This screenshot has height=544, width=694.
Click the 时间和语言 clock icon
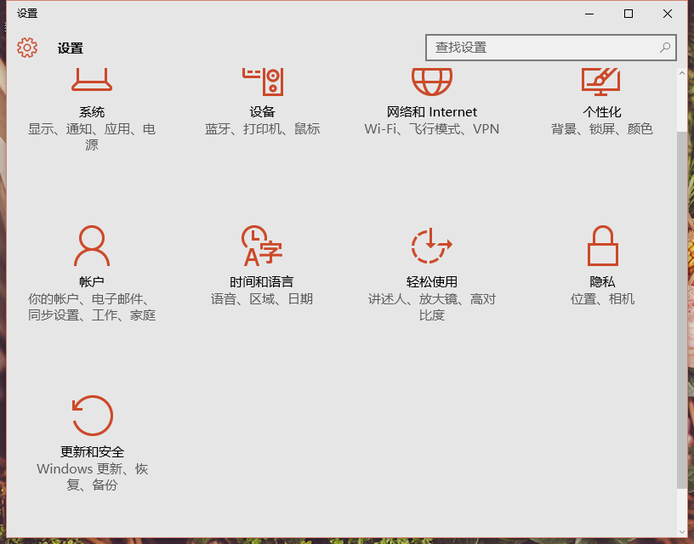(262, 246)
